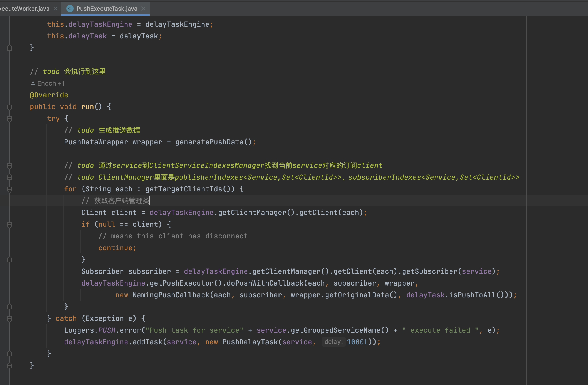Click the todo 生成推送数据 comment

(102, 130)
